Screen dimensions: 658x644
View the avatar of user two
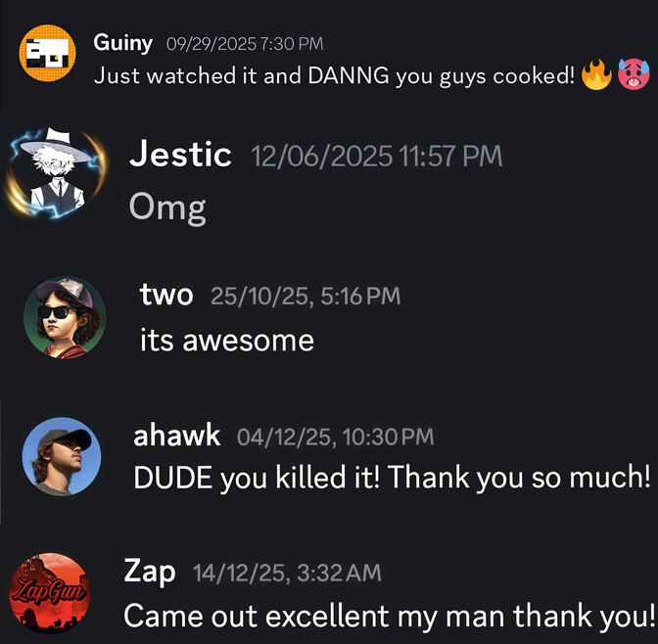[65, 317]
